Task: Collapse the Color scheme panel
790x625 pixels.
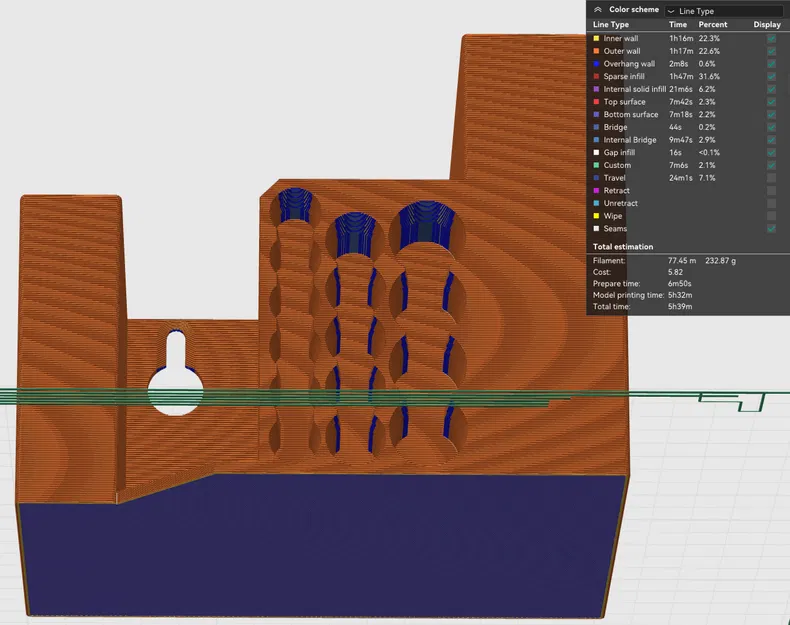Action: [x=598, y=10]
